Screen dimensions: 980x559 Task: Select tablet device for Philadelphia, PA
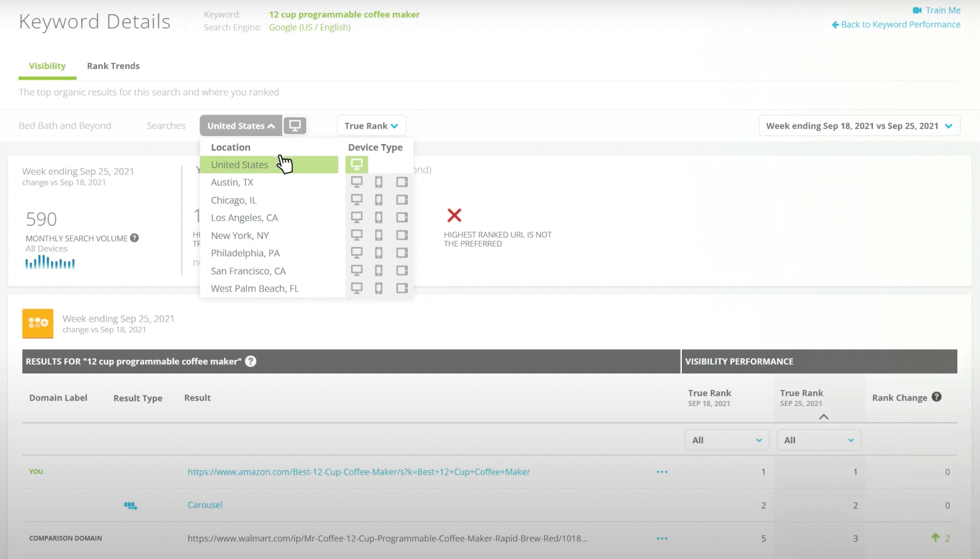pos(402,253)
